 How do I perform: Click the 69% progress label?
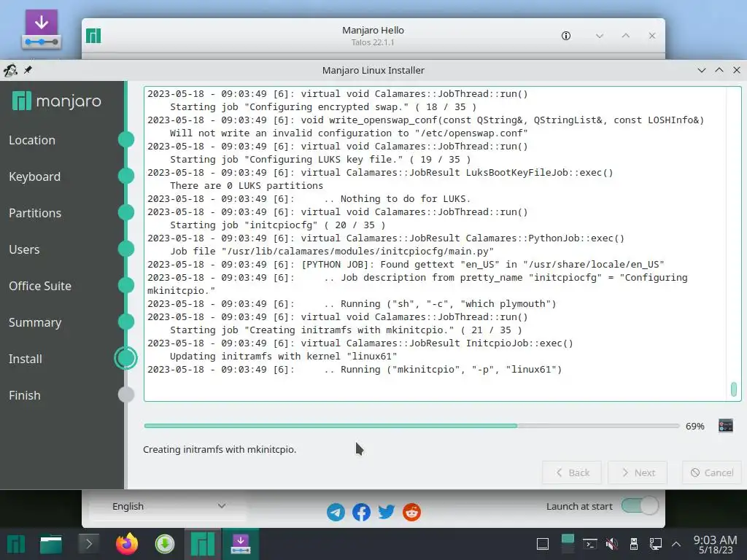click(694, 426)
